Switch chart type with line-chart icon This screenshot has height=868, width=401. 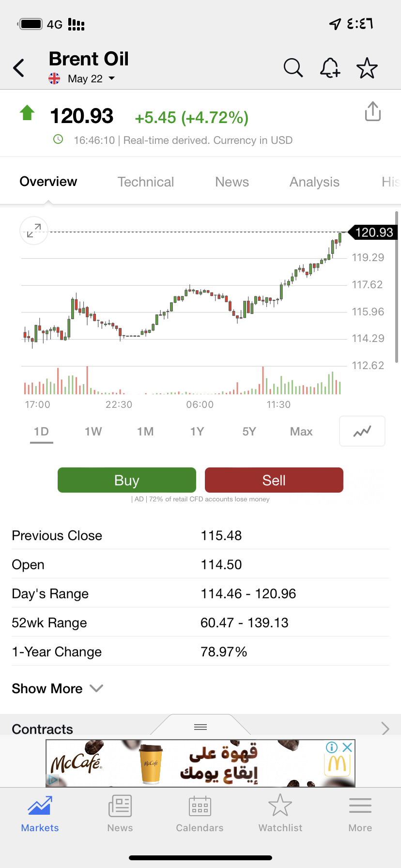pyautogui.click(x=362, y=431)
